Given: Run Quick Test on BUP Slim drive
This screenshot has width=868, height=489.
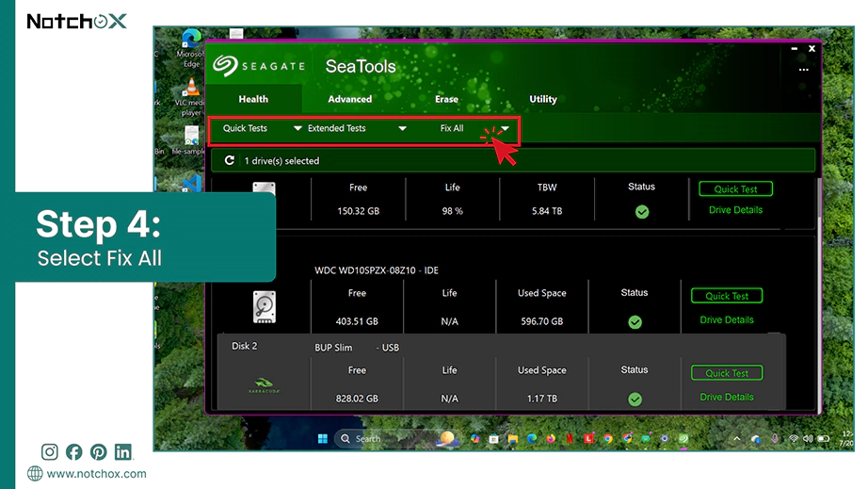Looking at the screenshot, I should tap(726, 373).
